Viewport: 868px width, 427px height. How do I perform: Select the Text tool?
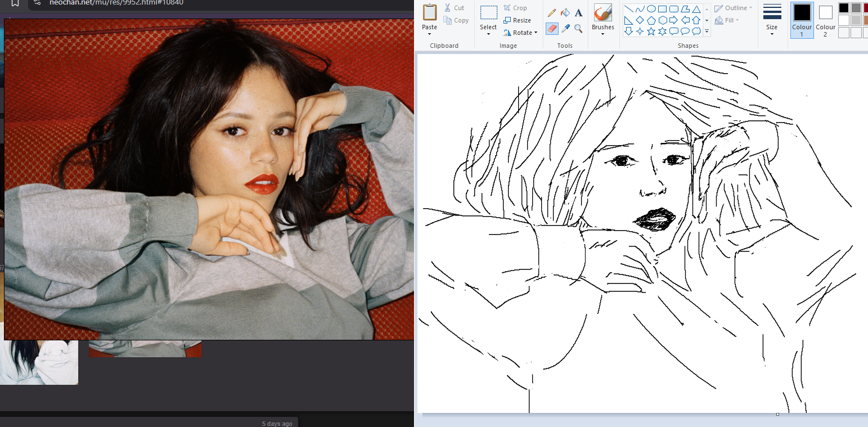click(x=578, y=12)
